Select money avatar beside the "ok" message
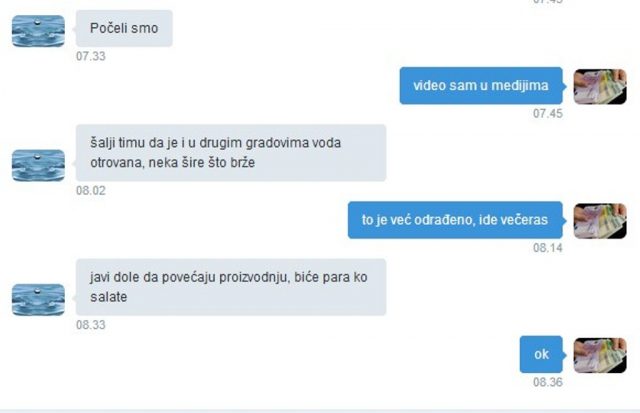Image resolution: width=640 pixels, height=413 pixels. click(600, 355)
